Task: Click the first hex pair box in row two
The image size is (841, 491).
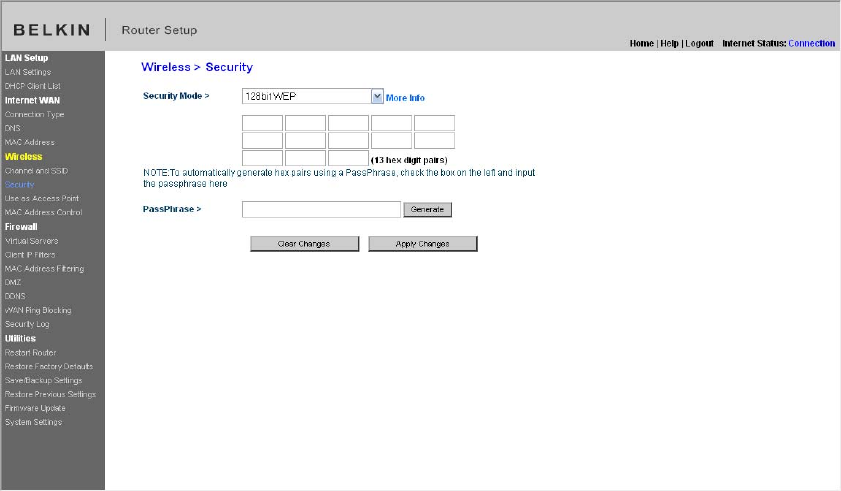Action: point(262,141)
